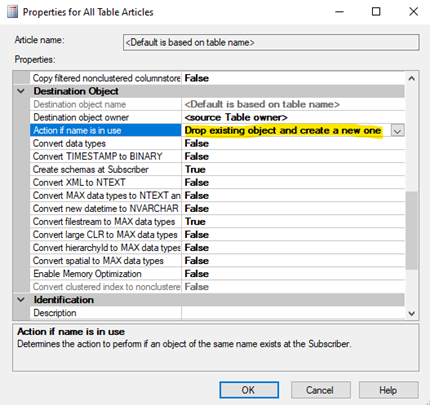Screen dimensions: 430x405
Task: Open the Action if name is in use dropdown
Action: pyautogui.click(x=398, y=131)
